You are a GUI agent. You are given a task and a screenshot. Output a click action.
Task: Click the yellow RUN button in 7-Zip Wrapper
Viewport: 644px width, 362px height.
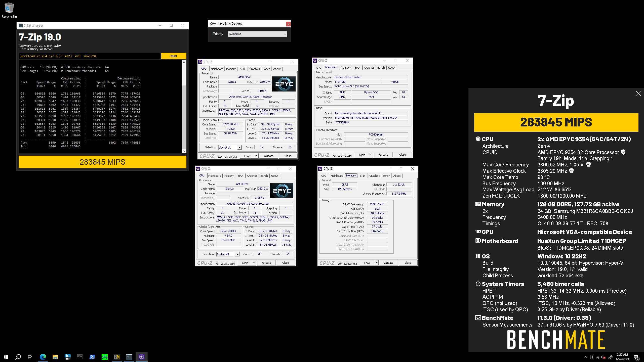tap(174, 56)
